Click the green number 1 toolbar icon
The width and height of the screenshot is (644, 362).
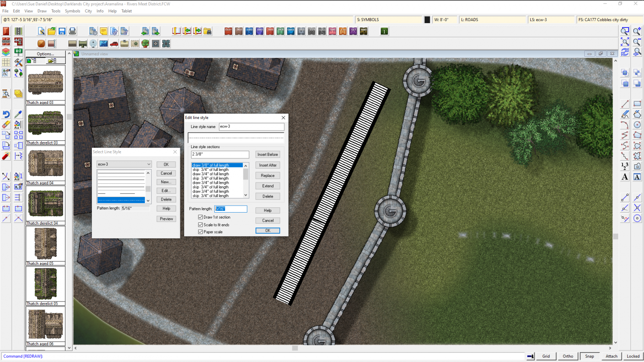[385, 31]
